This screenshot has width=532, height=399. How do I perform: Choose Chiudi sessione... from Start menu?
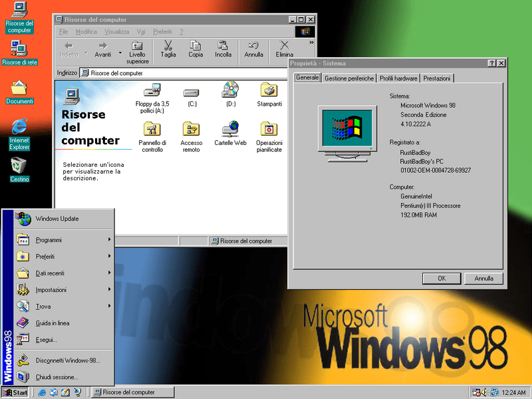click(x=63, y=377)
